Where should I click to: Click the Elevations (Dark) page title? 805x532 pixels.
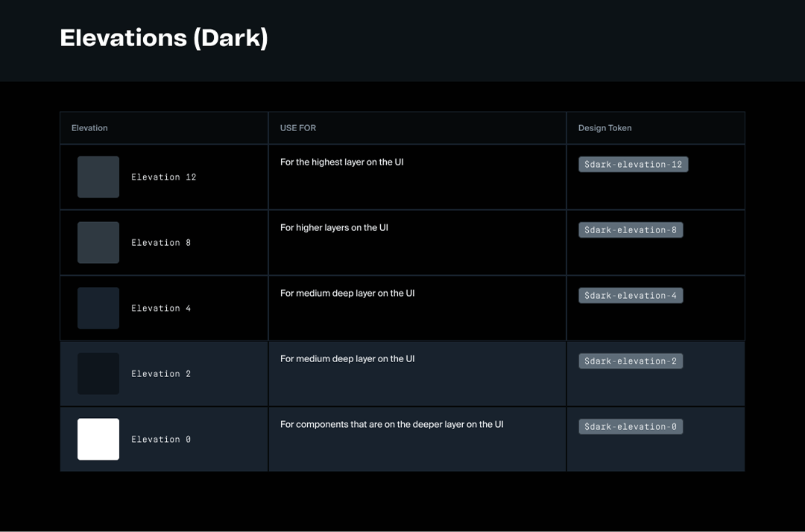(x=164, y=38)
